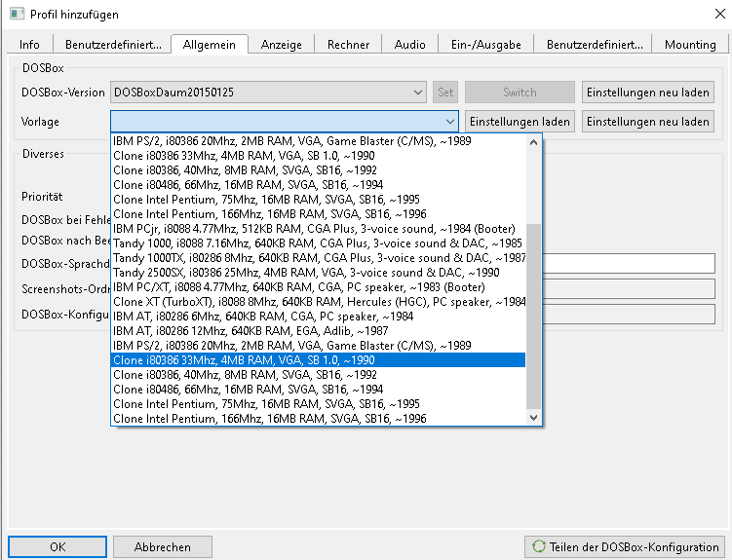The height and width of the screenshot is (560, 732).
Task: Click the Einstellungen laden button
Action: tap(520, 122)
